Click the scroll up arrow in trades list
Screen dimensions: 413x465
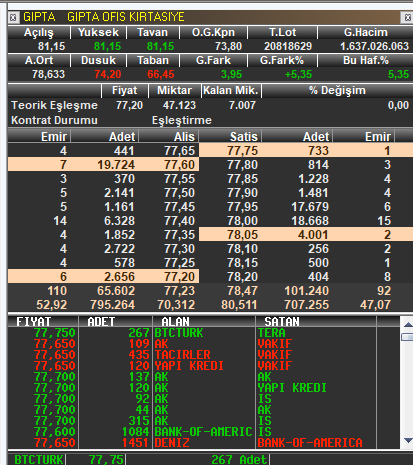[x=408, y=324]
